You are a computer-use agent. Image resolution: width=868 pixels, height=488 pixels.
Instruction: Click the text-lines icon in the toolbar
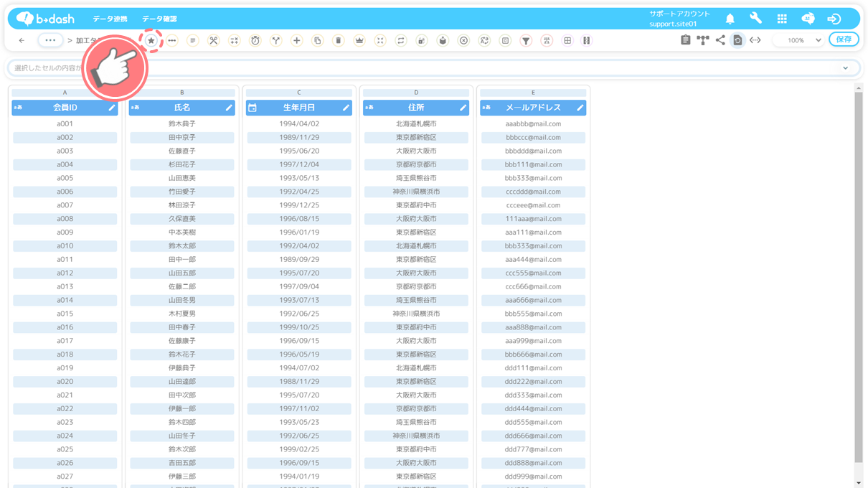192,41
